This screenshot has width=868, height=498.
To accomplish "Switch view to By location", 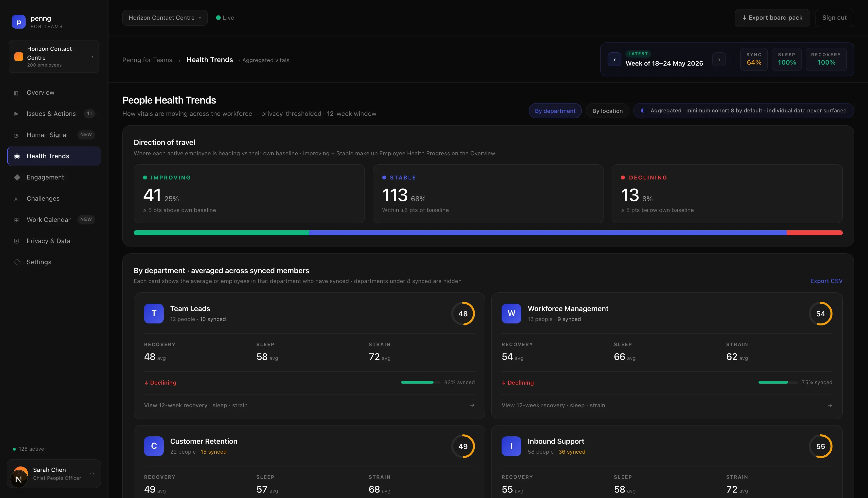I will click(x=607, y=111).
